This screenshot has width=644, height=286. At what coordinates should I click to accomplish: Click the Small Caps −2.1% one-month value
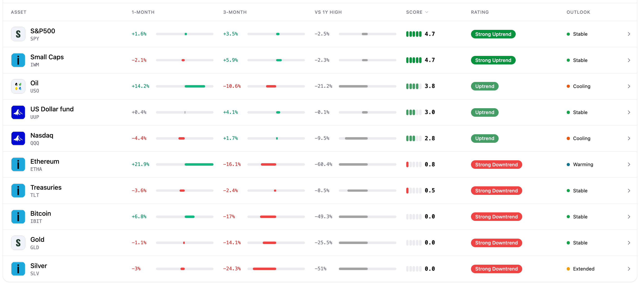pos(139,60)
